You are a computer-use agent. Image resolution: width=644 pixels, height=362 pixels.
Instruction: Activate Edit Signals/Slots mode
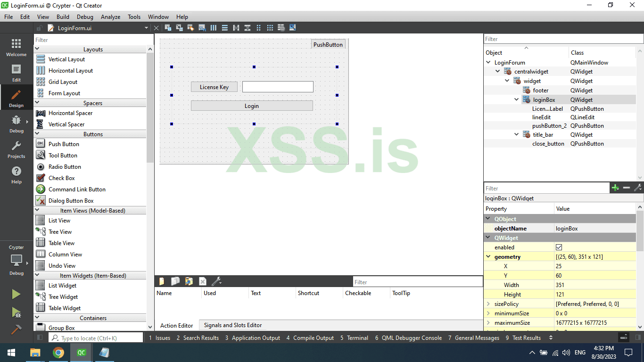pos(179,28)
